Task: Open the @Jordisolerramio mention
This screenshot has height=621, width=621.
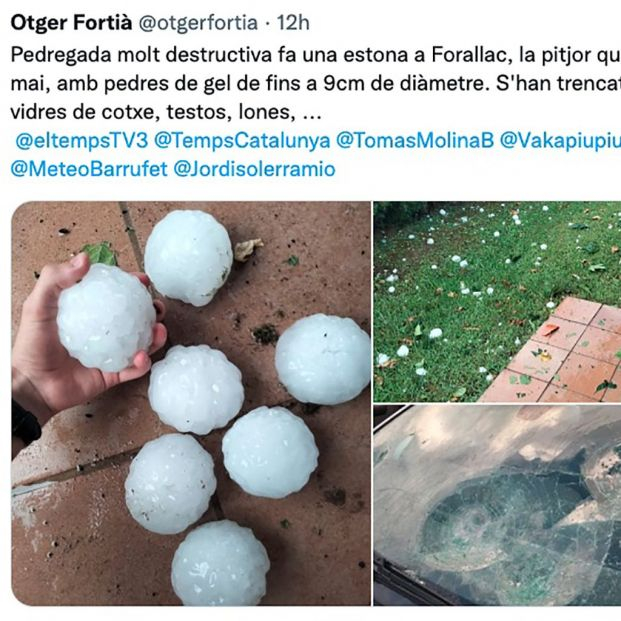Action: tap(255, 169)
